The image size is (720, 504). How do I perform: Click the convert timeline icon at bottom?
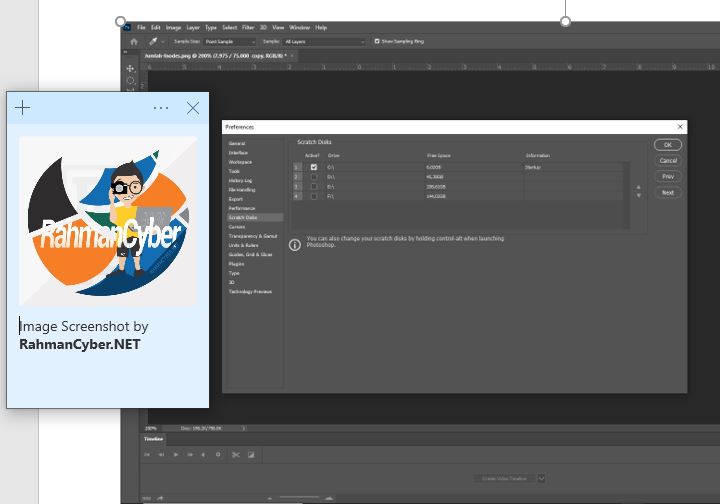[146, 498]
